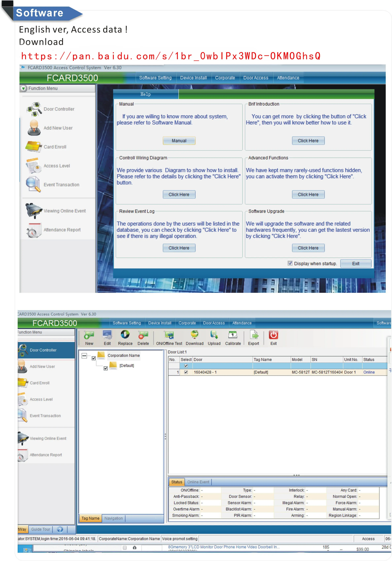Open Software Setting menu in upper window
This screenshot has height=561, width=392.
[x=155, y=78]
